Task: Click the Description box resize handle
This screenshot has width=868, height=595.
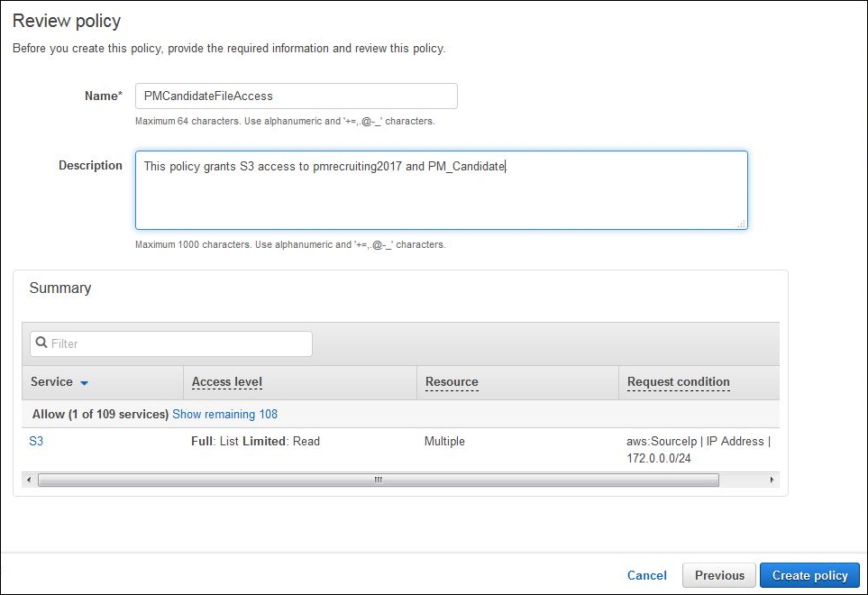Action: (741, 224)
